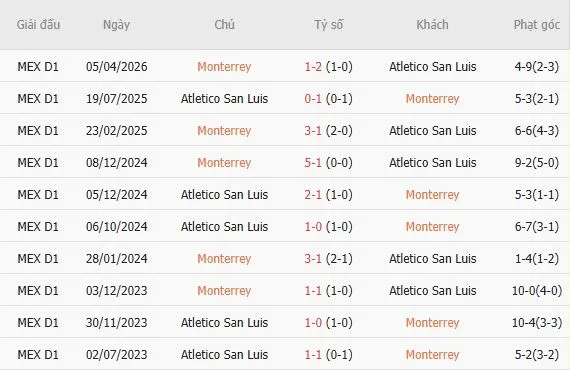The height and width of the screenshot is (370, 570).
Task: Click the 1-2 score of 05/04/2026
Action: click(313, 67)
